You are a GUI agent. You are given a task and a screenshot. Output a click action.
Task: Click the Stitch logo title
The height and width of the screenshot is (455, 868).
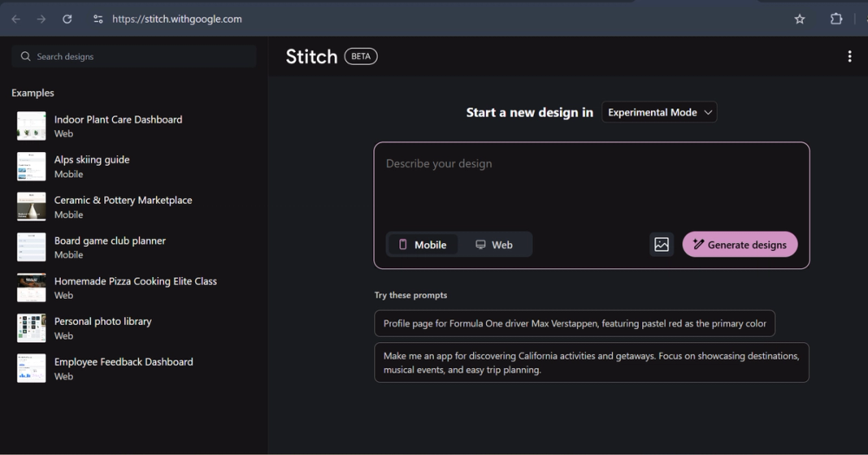pyautogui.click(x=312, y=56)
